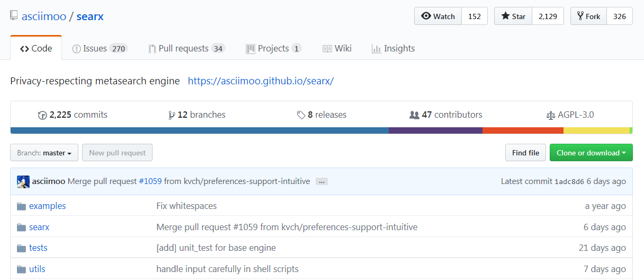Open the Insights tab

point(393,48)
